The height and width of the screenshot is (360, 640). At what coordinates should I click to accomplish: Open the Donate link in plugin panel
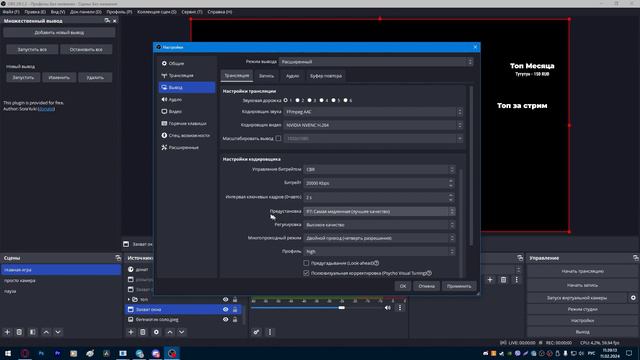46,109
